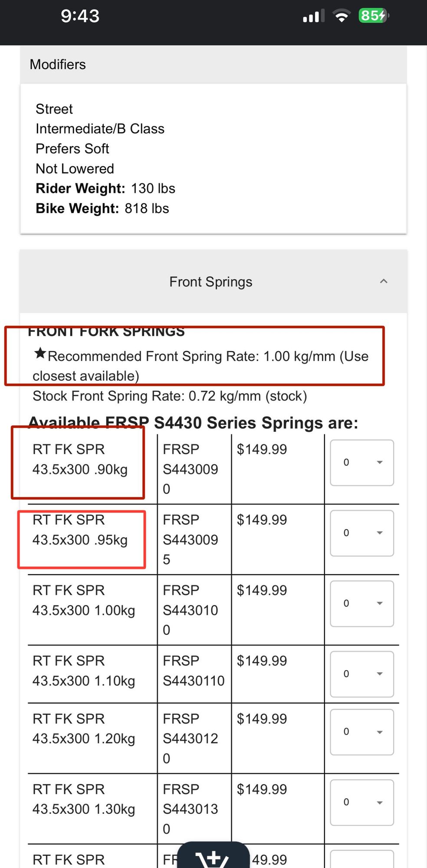This screenshot has width=427, height=868.
Task: Collapse the Front Springs section chevron
Action: (x=383, y=282)
